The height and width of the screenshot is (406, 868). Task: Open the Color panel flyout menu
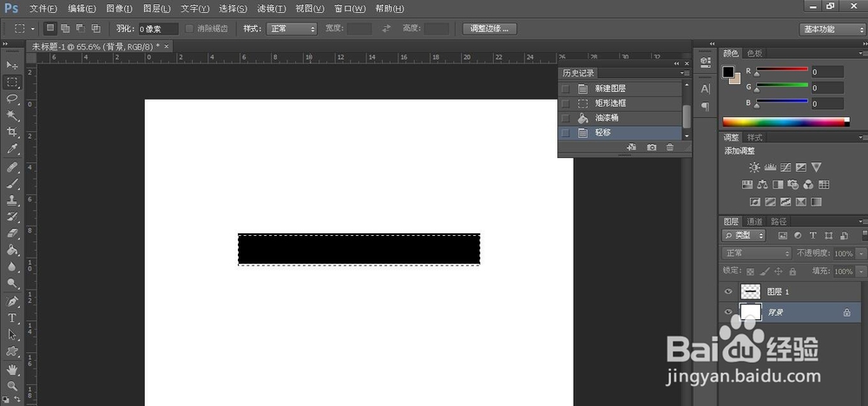pos(863,53)
